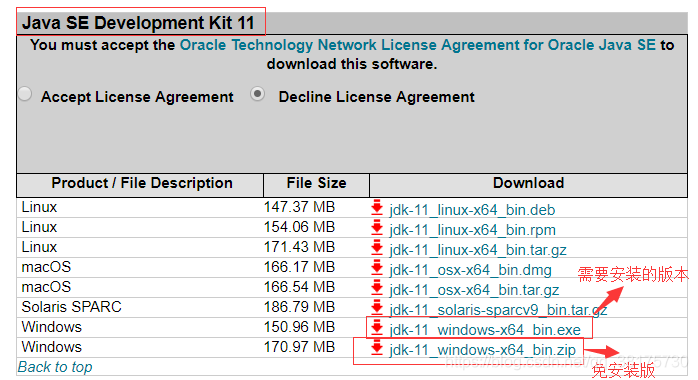698x380 pixels.
Task: Click the Windows cell in the 170.97 MB row
Action: click(x=52, y=347)
